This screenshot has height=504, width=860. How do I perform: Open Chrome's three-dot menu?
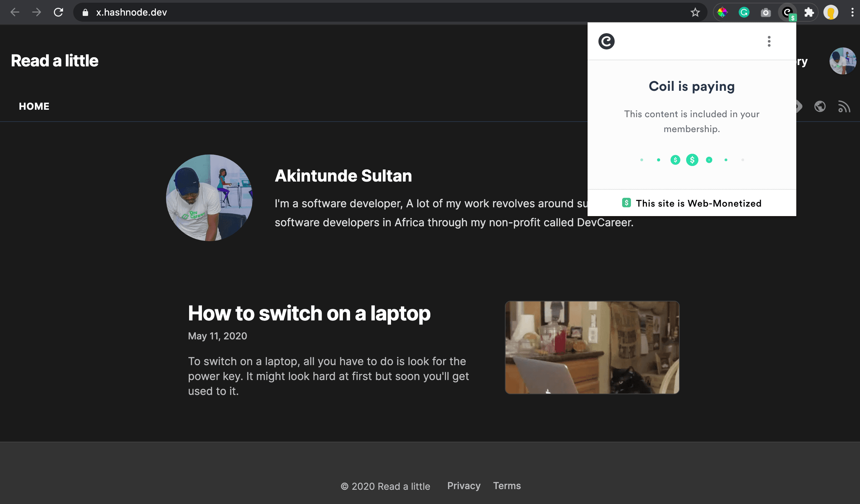click(852, 13)
